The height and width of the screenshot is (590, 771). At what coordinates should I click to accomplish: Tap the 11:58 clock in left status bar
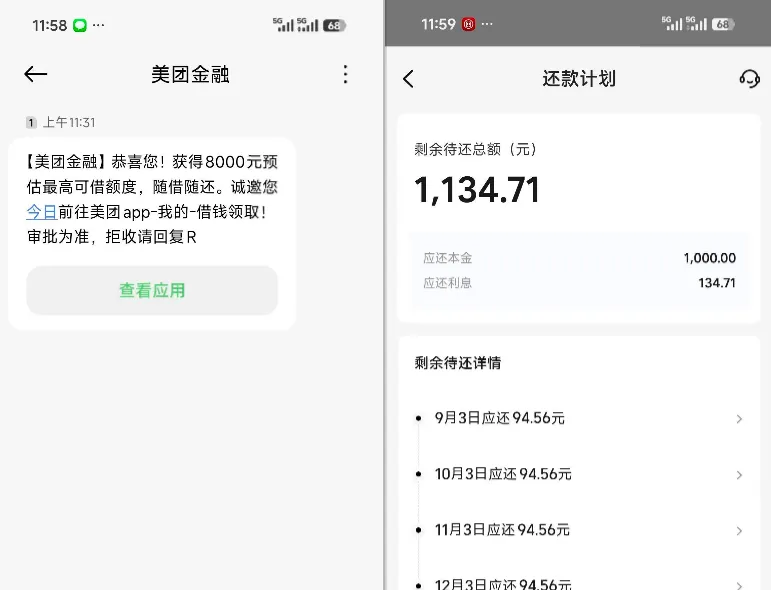pos(49,25)
